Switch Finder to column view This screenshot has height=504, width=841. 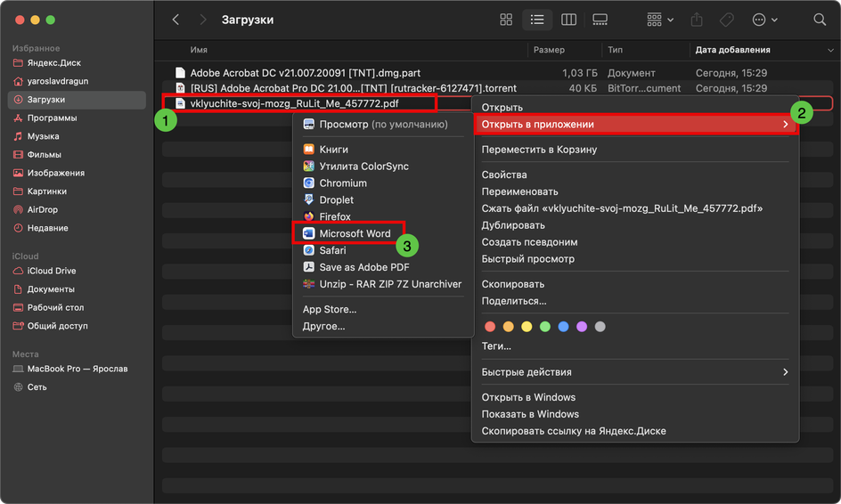(568, 20)
